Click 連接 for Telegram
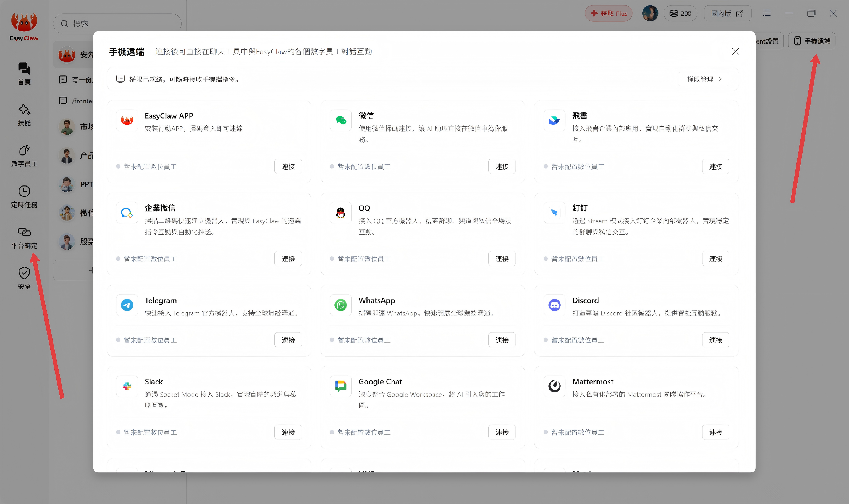This screenshot has width=849, height=504. click(x=288, y=340)
